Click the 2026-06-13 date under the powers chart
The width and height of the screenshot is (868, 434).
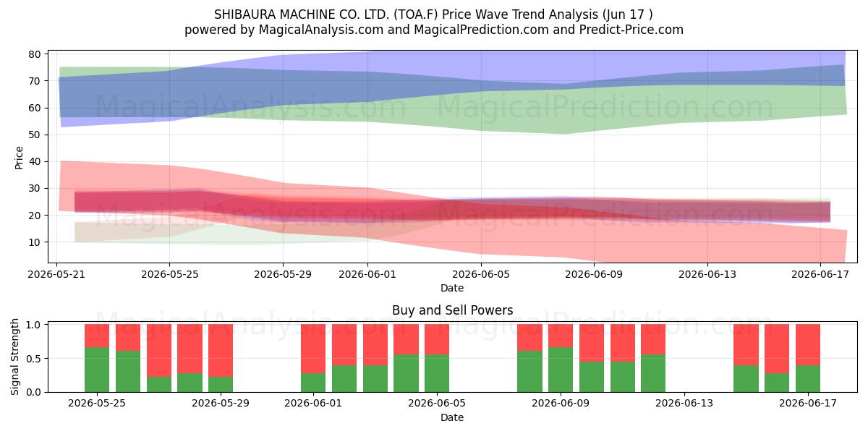[684, 404]
